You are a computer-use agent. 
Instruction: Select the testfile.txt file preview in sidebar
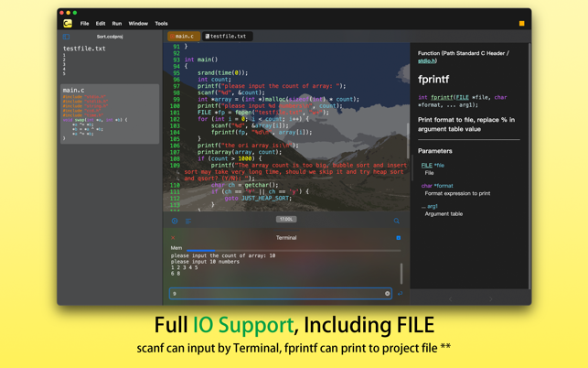point(110,60)
